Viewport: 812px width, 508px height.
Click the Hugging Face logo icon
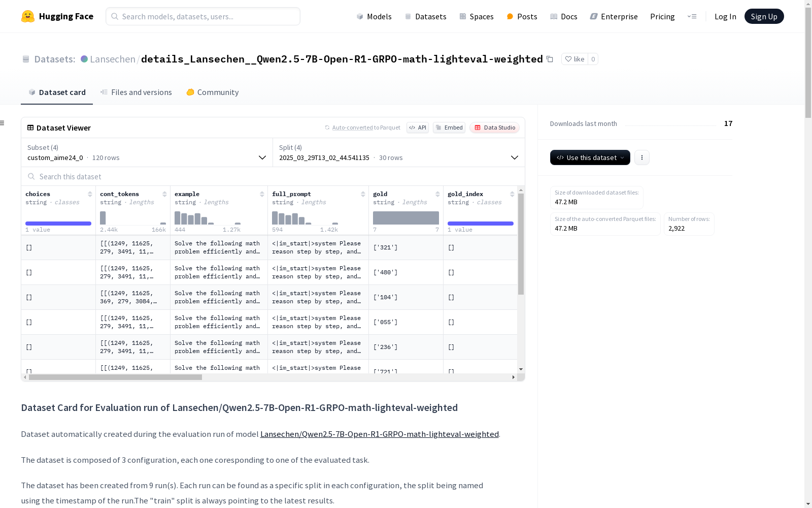(28, 16)
